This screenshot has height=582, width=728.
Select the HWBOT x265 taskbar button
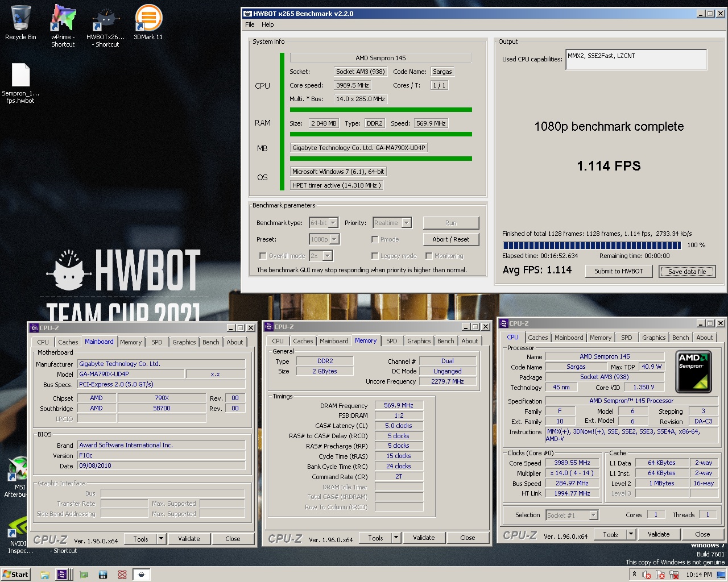click(x=142, y=575)
